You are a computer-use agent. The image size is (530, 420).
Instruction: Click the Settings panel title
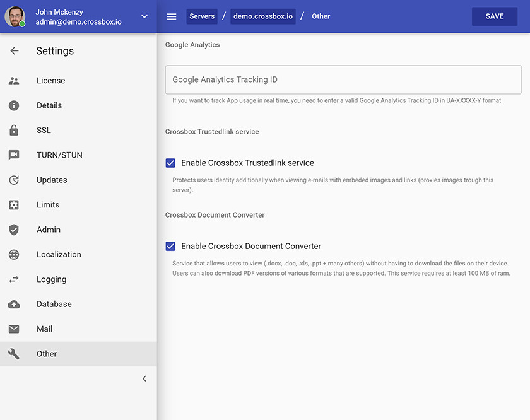[x=55, y=50]
